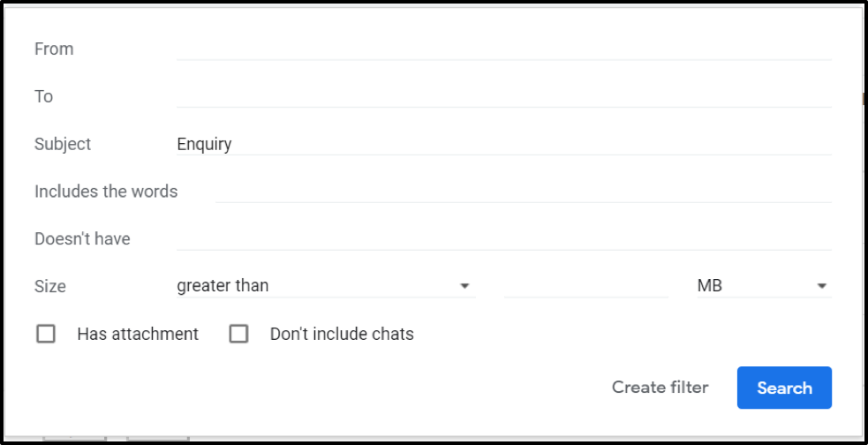
Task: Enable the Has attachment checkbox
Action: click(x=46, y=334)
